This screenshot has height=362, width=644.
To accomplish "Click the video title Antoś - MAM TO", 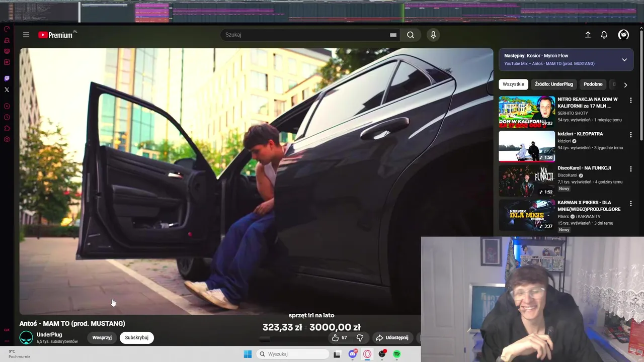I will pos(72,324).
